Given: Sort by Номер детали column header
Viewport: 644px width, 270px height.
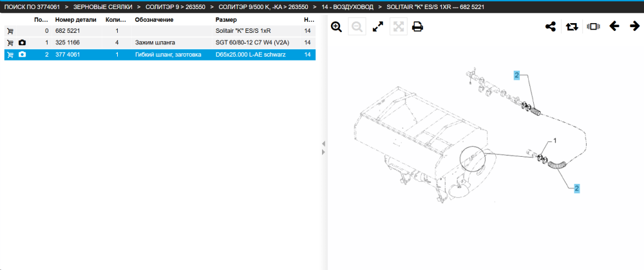Looking at the screenshot, I should pyautogui.click(x=76, y=20).
